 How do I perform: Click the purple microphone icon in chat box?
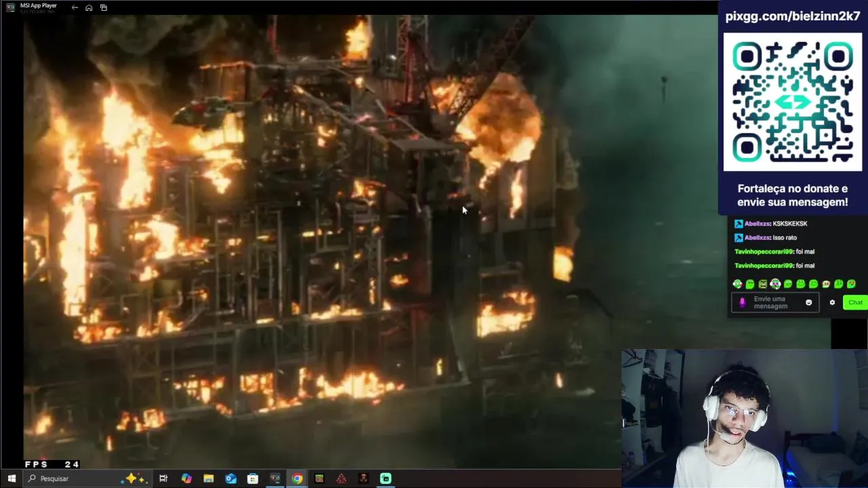742,303
